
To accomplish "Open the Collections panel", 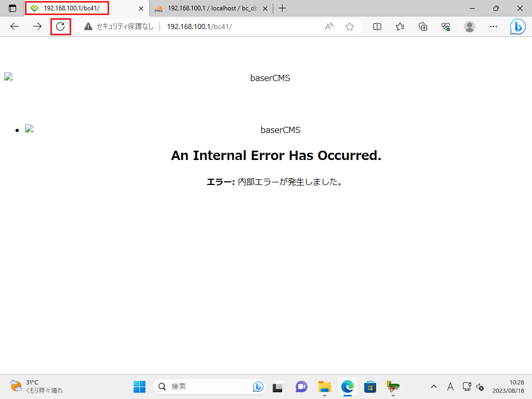I will [x=423, y=26].
